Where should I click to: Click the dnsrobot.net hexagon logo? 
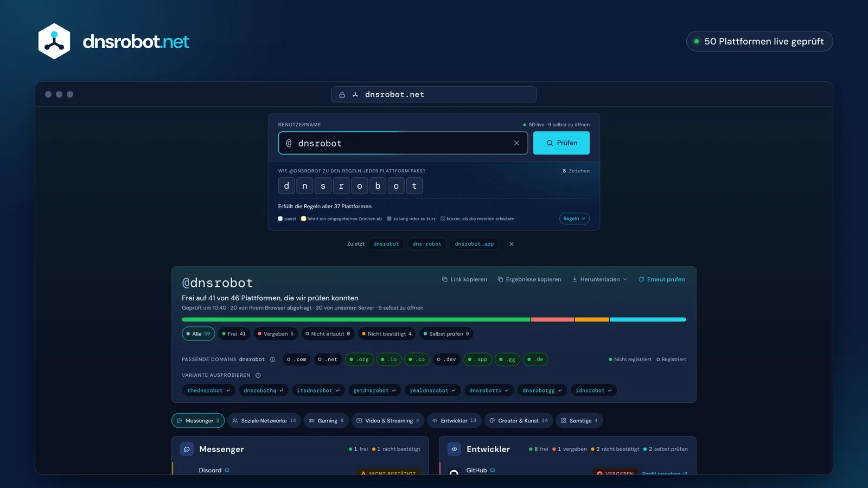pos(54,41)
